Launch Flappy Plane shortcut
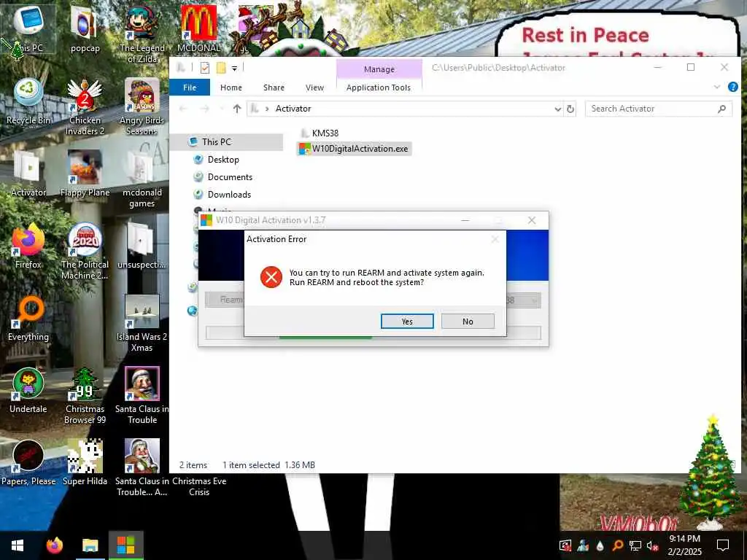 [x=85, y=174]
